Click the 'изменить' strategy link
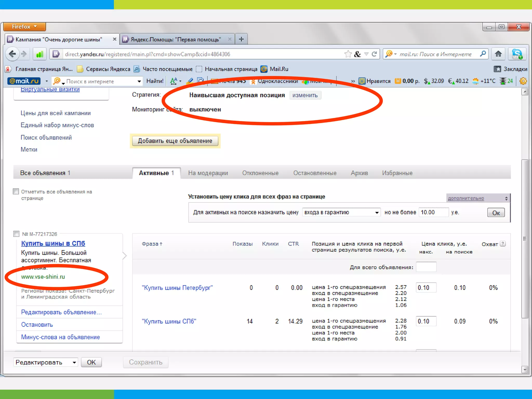 (305, 95)
